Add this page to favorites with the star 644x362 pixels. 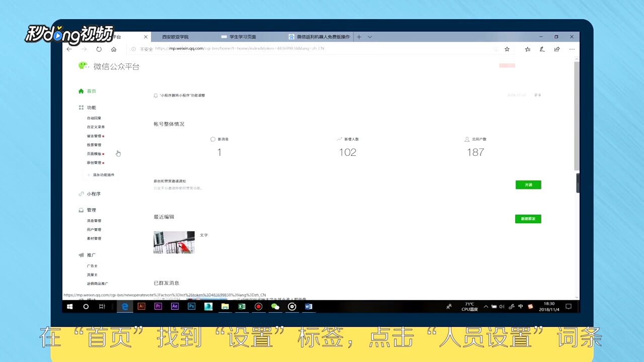click(507, 49)
